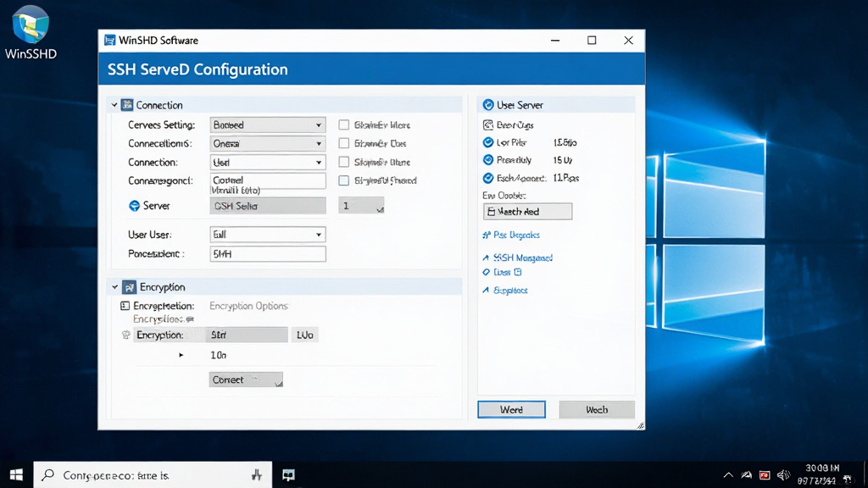The image size is (868, 488).
Task: Open the Psc Degcaks link
Action: coord(516,236)
